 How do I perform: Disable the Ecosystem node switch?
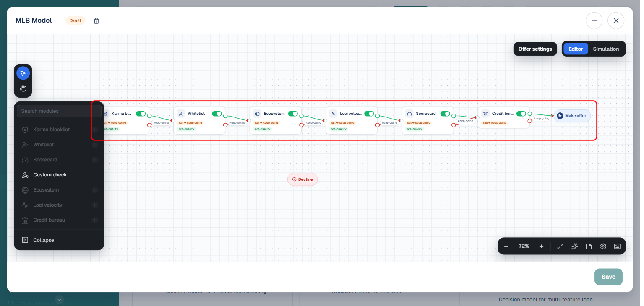coord(293,114)
